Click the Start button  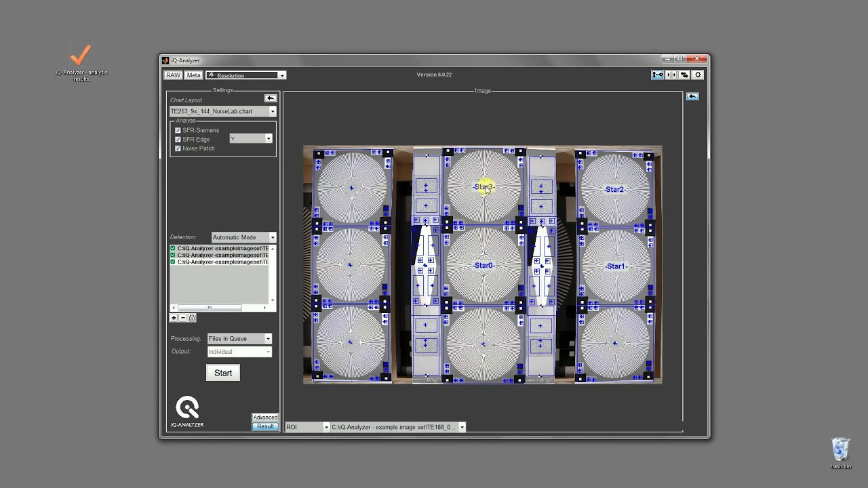point(223,373)
